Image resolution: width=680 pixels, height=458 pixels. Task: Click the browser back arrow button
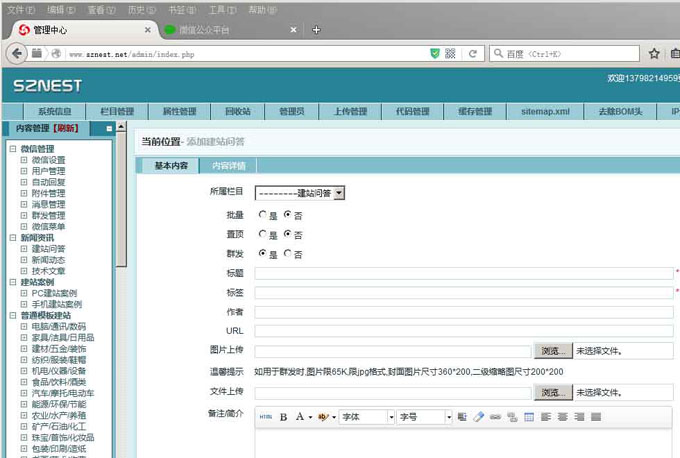coord(18,52)
